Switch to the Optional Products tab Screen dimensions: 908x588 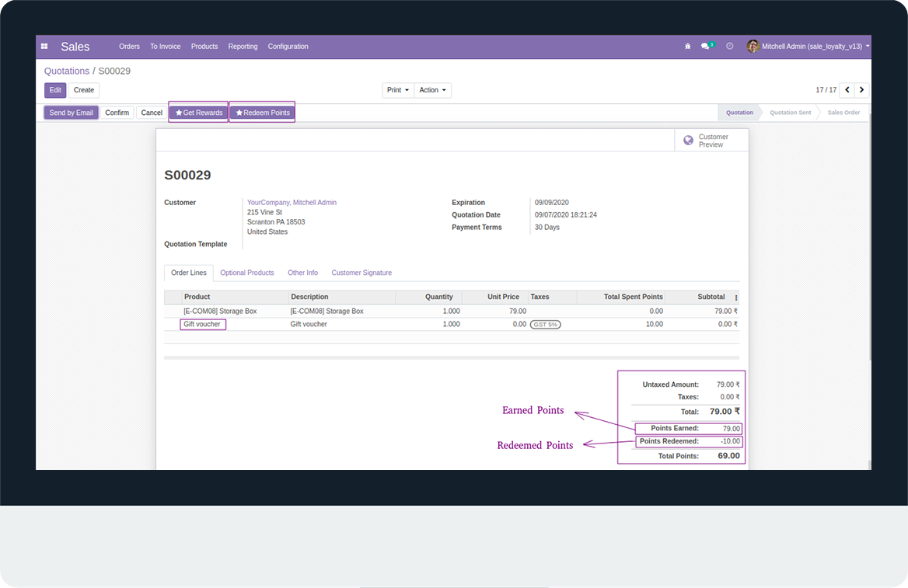coord(246,273)
